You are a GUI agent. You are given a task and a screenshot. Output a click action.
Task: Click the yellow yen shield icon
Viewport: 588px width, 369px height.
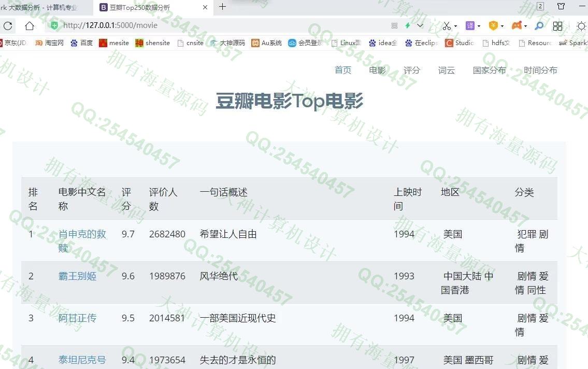tap(494, 25)
